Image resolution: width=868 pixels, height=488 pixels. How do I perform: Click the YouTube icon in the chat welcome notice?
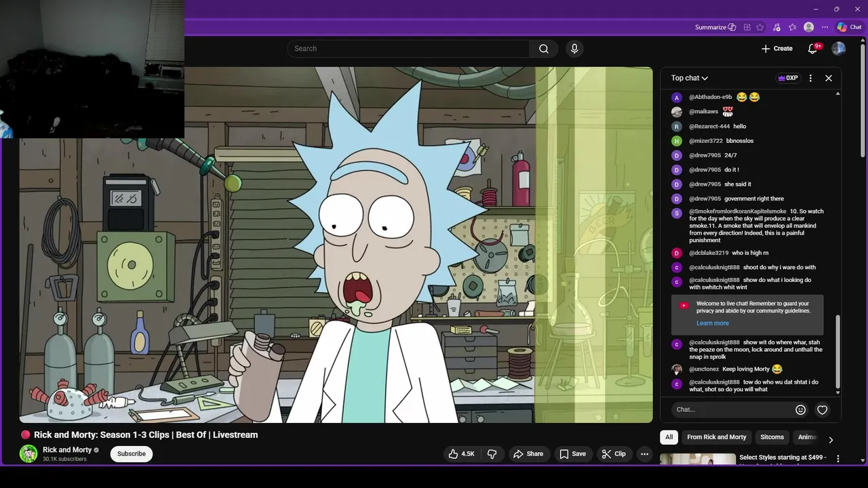684,306
